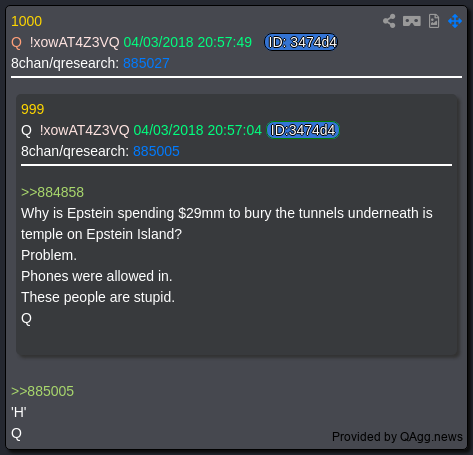Follow the >>885005 reply reference
This screenshot has height=455, width=473.
42,391
